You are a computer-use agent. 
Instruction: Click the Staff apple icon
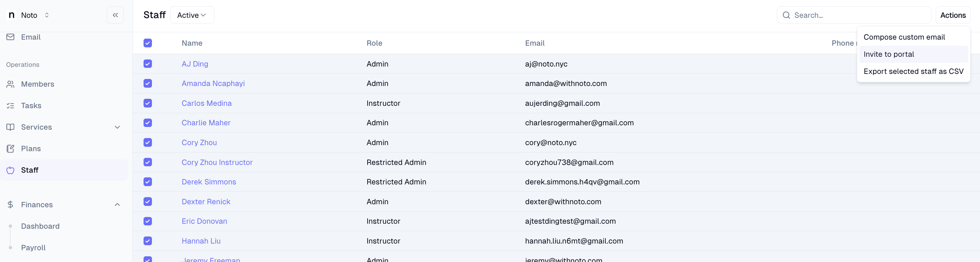10,170
